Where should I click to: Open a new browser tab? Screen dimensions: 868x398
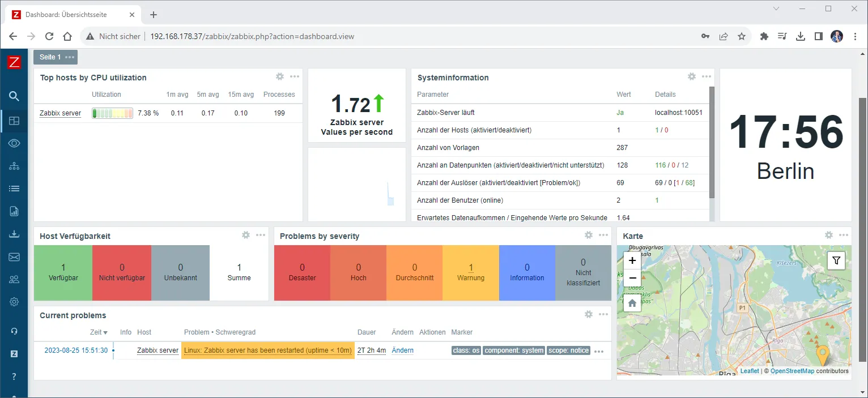(x=154, y=15)
